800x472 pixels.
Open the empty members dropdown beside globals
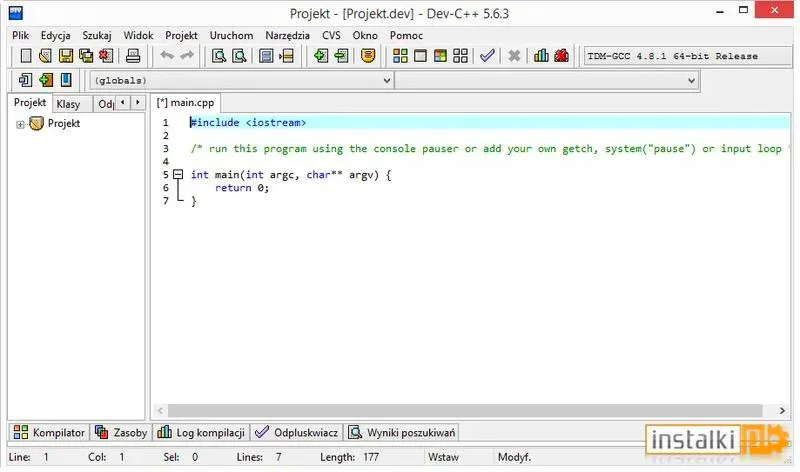[546, 81]
